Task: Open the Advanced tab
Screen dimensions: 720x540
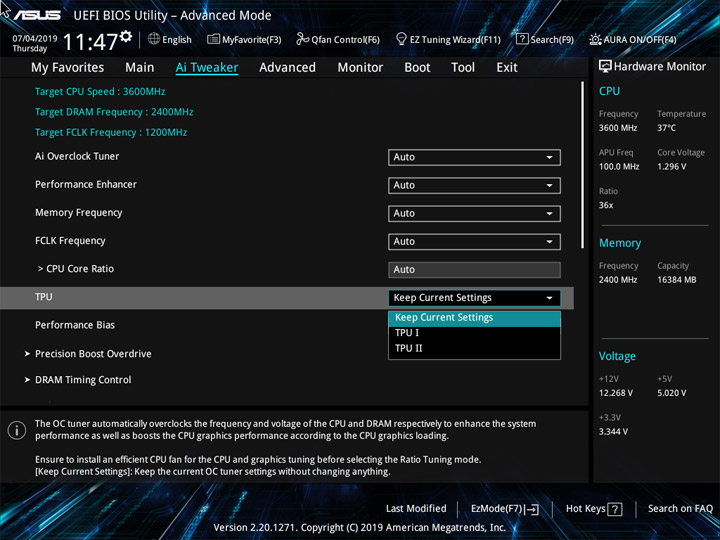Action: [287, 68]
